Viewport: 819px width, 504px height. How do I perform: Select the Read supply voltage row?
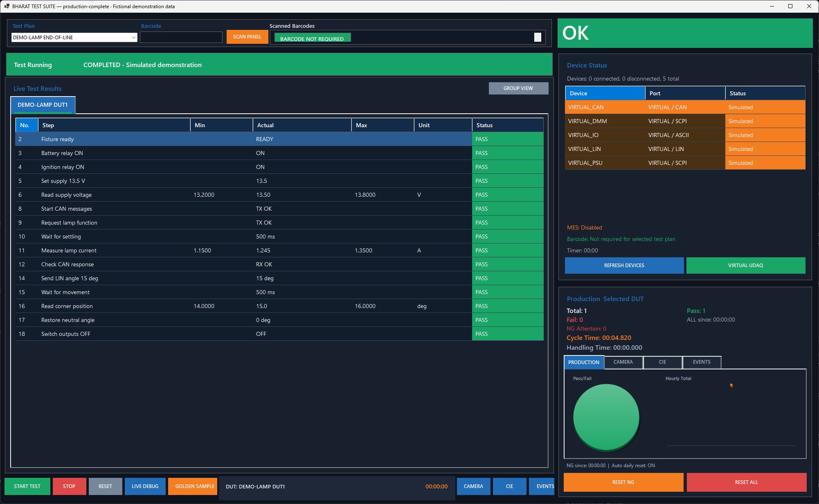coord(279,195)
